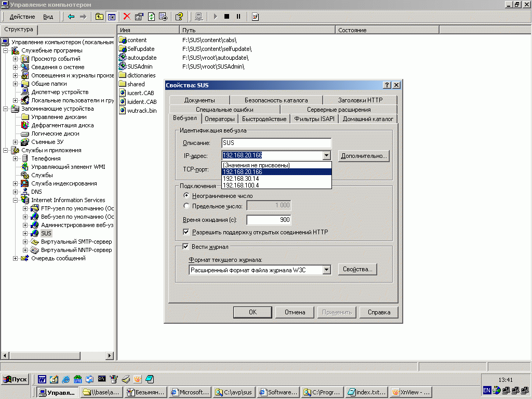Viewport: 532px width, 399px height.
Task: Click the Дополнительно... button
Action: click(364, 156)
